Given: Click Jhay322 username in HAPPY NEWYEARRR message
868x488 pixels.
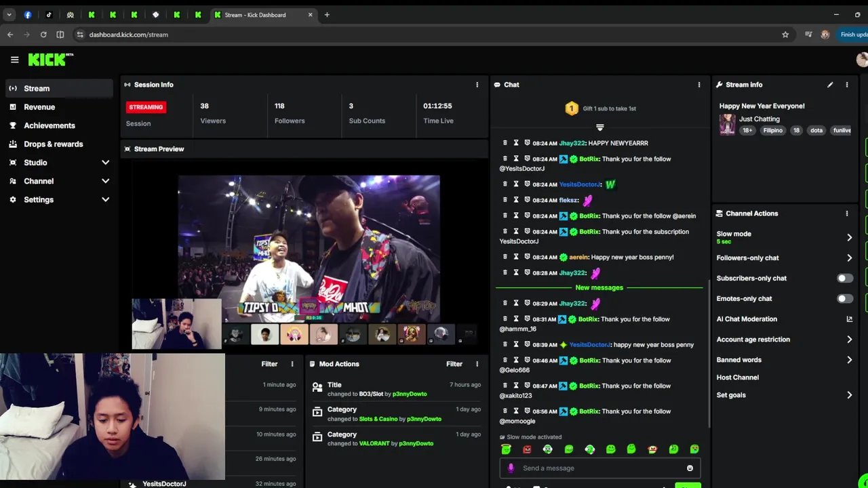Looking at the screenshot, I should [572, 143].
